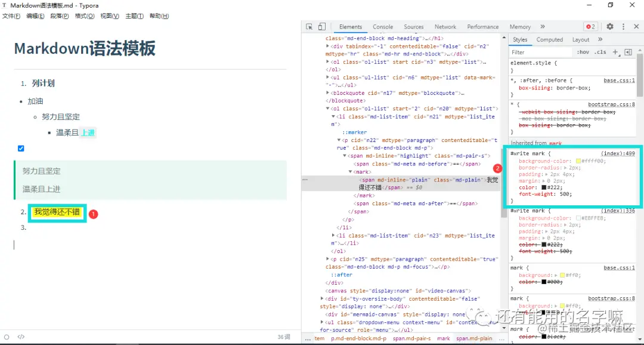Toggle .cls element classes button
This screenshot has height=345, width=644.
coord(600,52)
